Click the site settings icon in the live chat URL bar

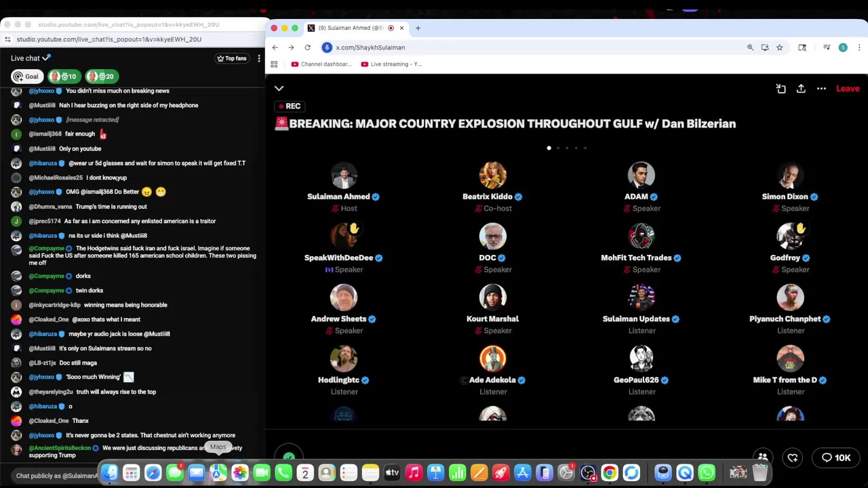[x=7, y=39]
